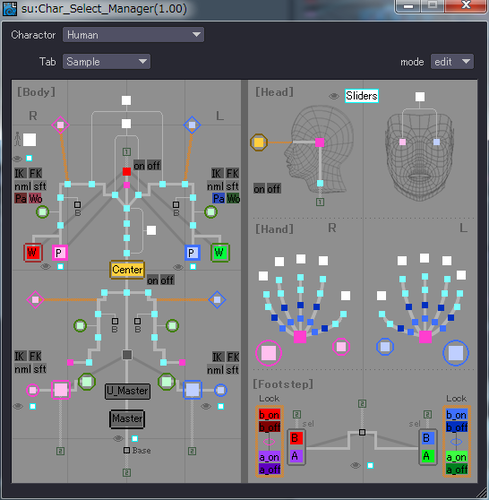The width and height of the screenshot is (489, 500).
Task: Toggle visibility checkbox below right foot
Action: tap(33, 406)
